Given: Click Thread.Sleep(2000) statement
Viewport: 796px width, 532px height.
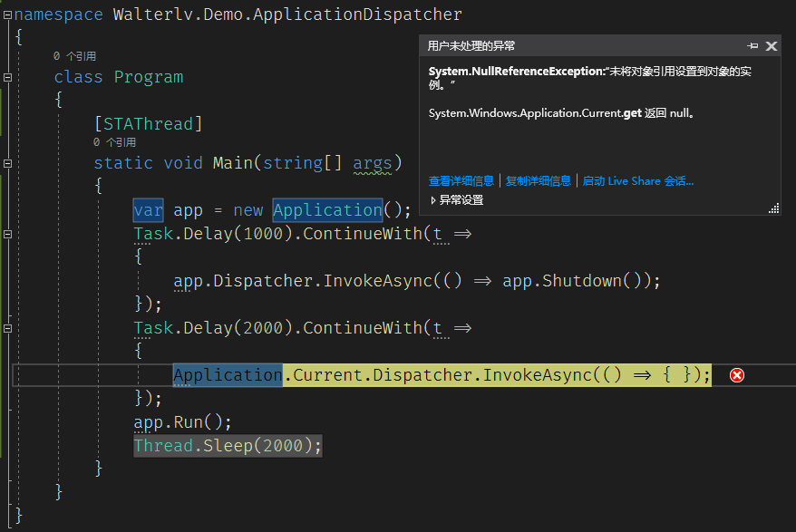Looking at the screenshot, I should pyautogui.click(x=228, y=446).
